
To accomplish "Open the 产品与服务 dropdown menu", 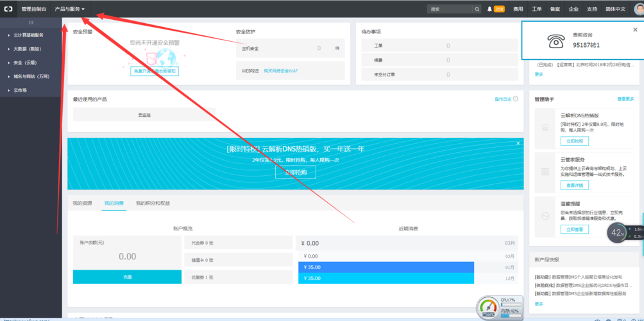I will pos(70,8).
